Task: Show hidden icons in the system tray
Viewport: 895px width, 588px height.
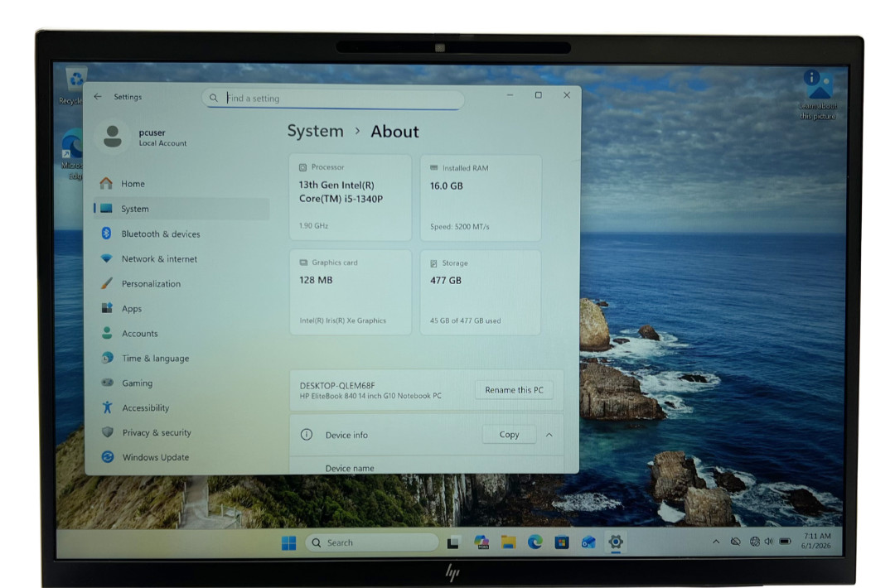Action: (716, 542)
